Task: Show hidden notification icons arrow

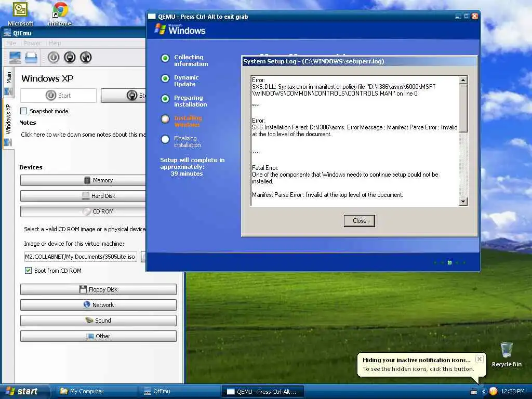Action: pos(484,392)
